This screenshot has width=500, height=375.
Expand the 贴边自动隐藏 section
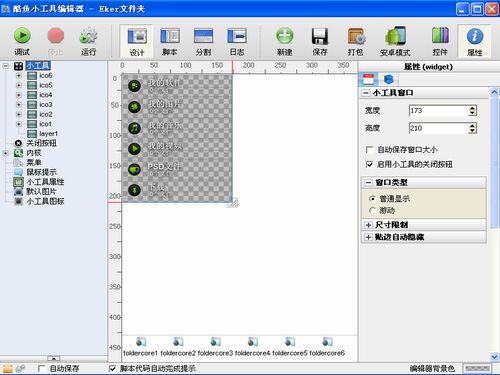point(368,237)
